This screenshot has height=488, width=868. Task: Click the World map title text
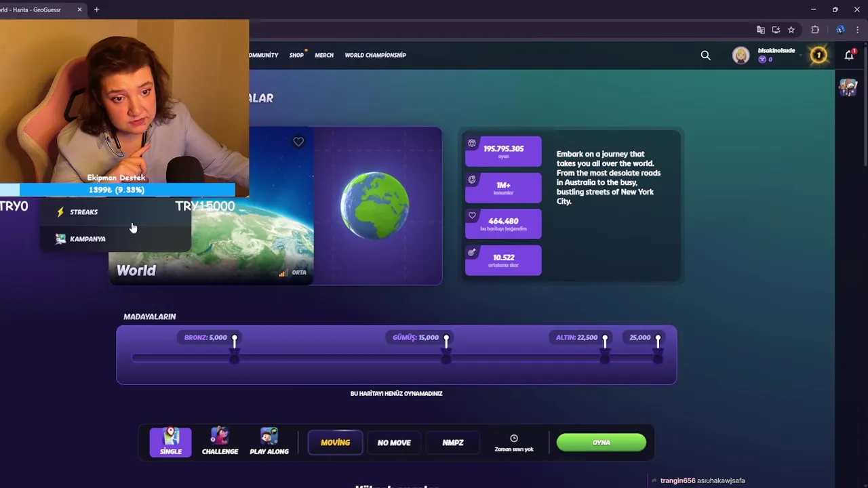pyautogui.click(x=136, y=270)
